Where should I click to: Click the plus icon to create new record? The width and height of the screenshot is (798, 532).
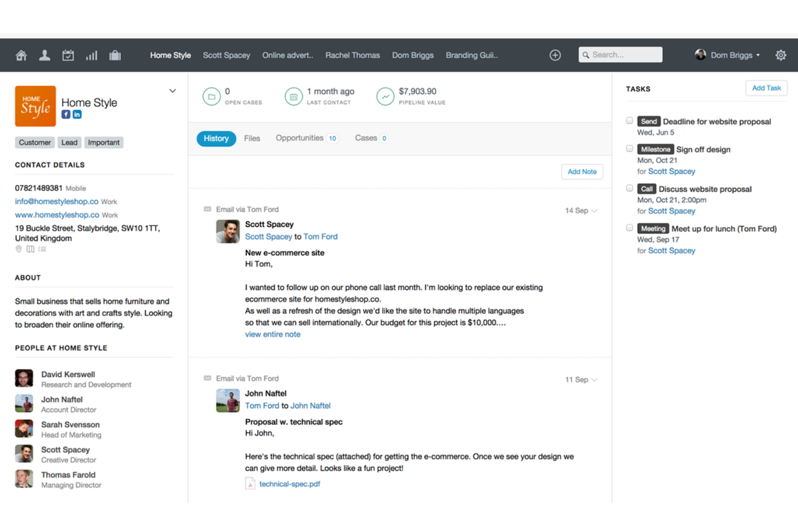click(555, 55)
